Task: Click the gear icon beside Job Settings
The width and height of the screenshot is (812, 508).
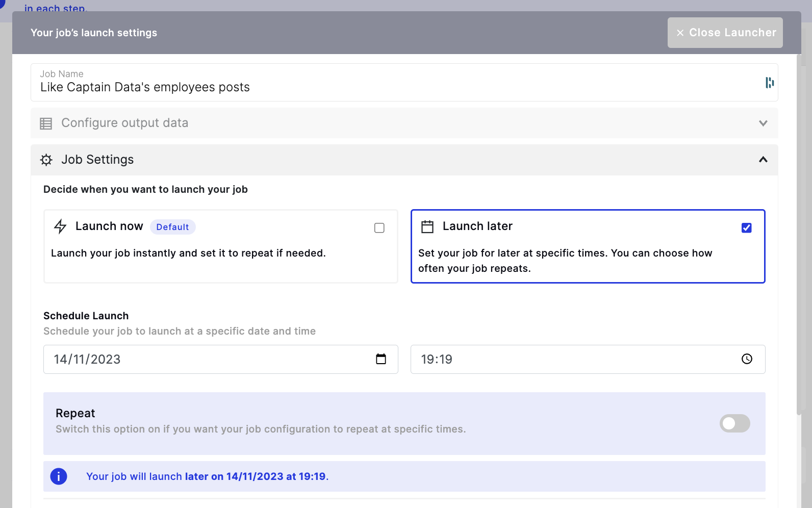Action: pos(46,160)
